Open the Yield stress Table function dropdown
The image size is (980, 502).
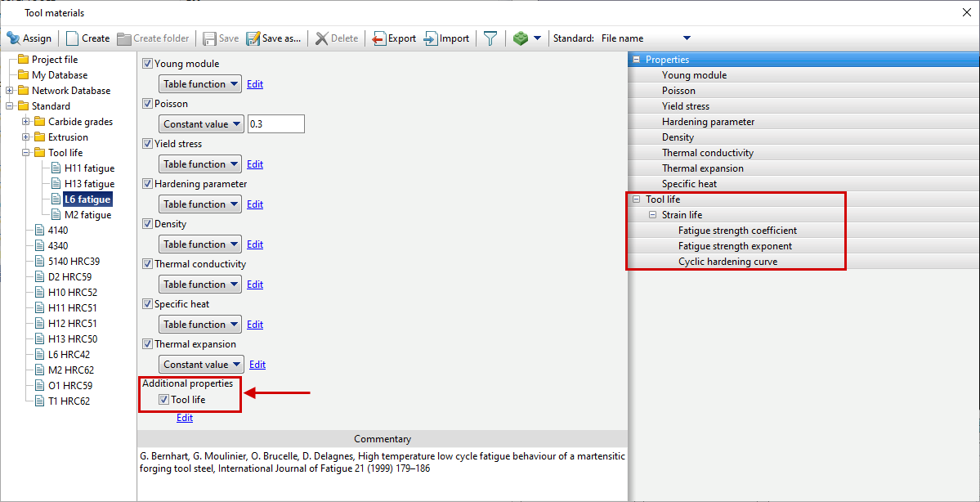(x=199, y=164)
